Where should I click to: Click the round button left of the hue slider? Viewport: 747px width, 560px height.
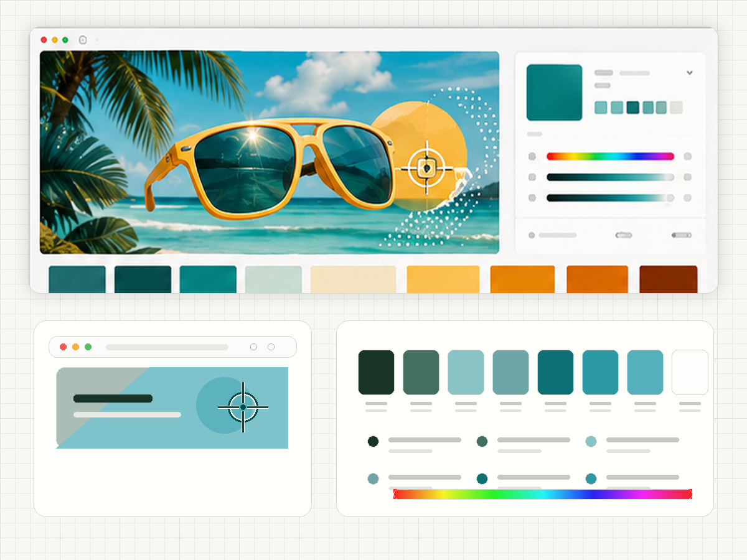532,157
